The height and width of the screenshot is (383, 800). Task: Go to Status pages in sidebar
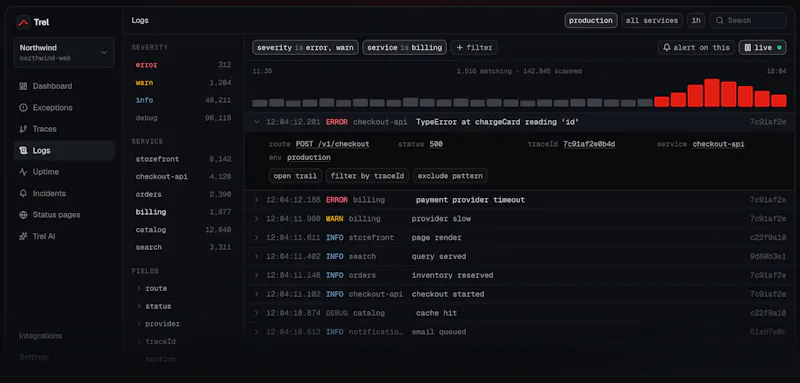(x=64, y=215)
